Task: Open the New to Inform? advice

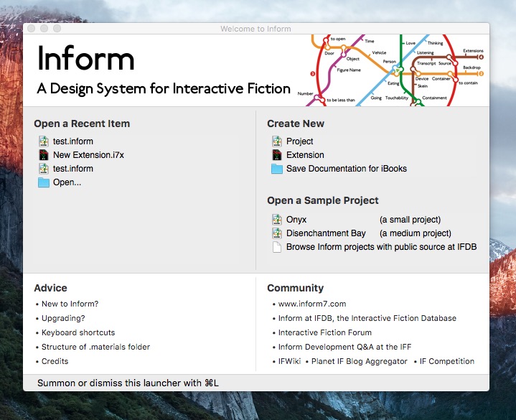Action: coord(70,304)
